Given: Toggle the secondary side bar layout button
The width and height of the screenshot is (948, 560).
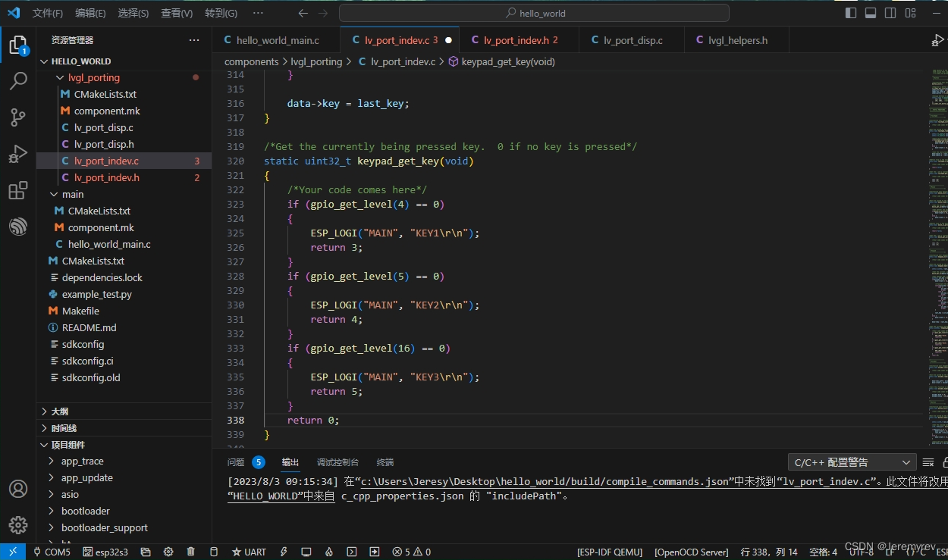Looking at the screenshot, I should point(890,13).
